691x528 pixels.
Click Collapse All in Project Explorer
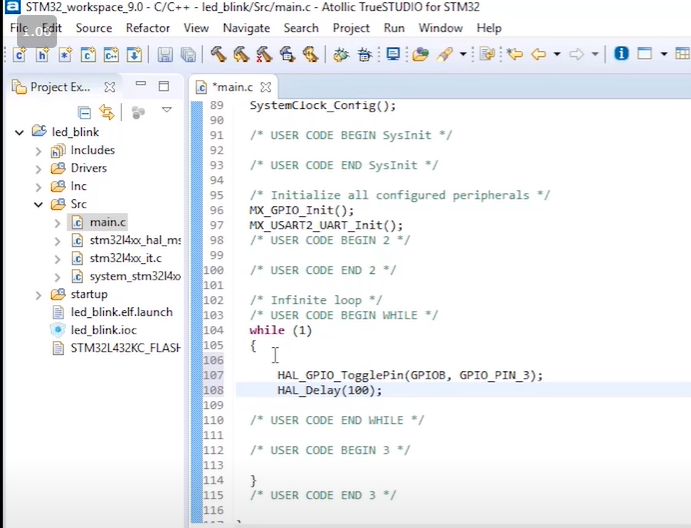tap(85, 112)
